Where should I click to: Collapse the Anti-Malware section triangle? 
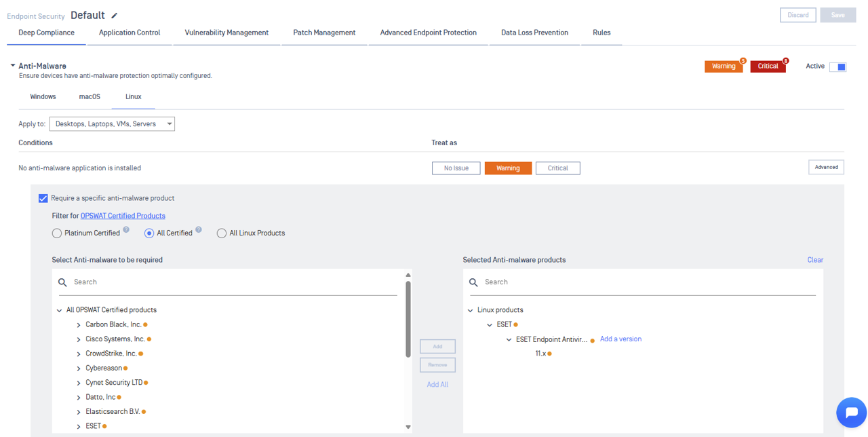12,66
